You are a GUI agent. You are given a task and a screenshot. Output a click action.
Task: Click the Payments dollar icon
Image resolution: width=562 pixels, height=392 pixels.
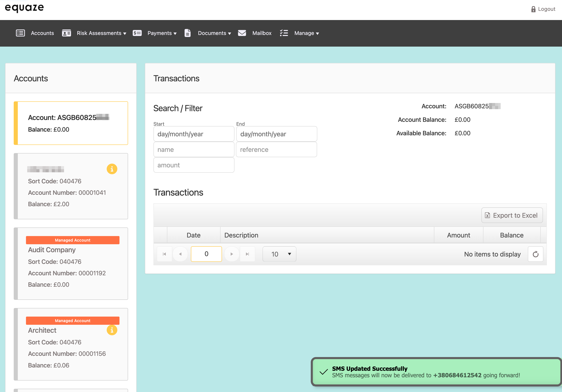point(137,33)
